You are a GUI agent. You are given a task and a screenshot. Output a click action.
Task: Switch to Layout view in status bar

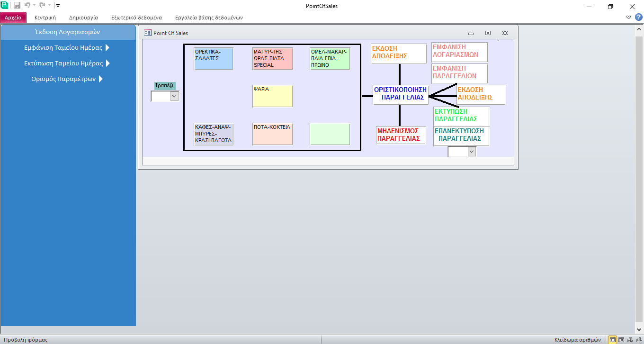pyautogui.click(x=630, y=340)
